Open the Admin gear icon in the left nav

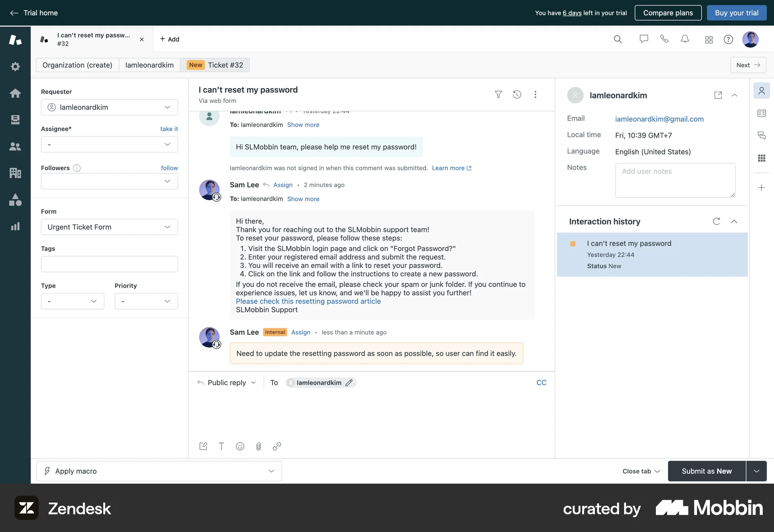[x=15, y=66]
